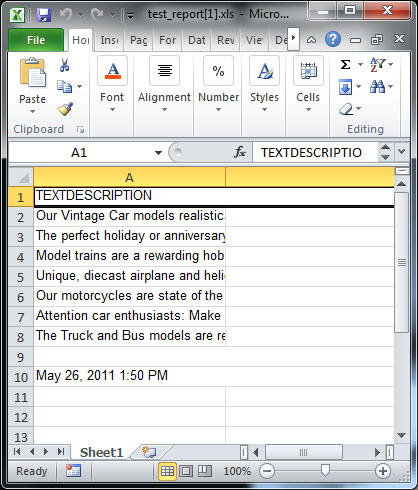The width and height of the screenshot is (418, 490).
Task: Click the Save floppy disk icon
Action: pyautogui.click(x=44, y=15)
